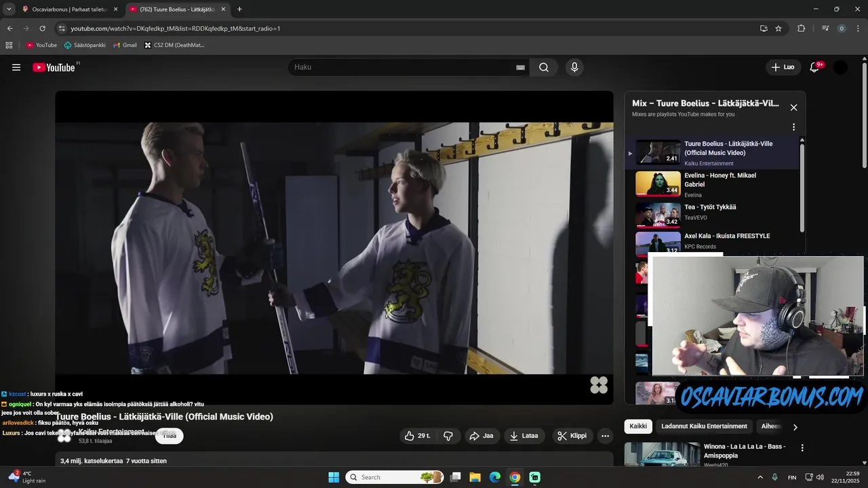The image size is (868, 488).
Task: Open the apps grid in bookmarks bar
Action: (x=9, y=45)
